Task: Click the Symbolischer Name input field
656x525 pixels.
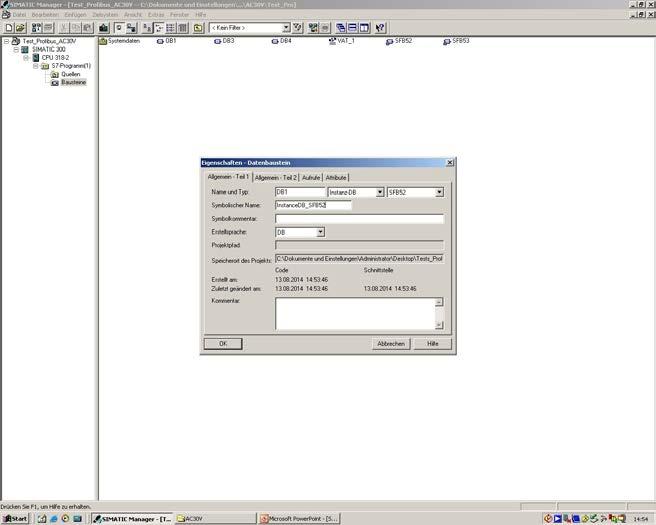Action: (x=313, y=205)
